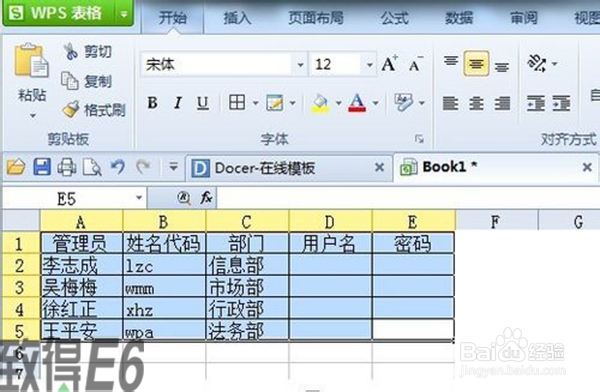Image resolution: width=600 pixels, height=392 pixels.
Task: Click the zoom icon beside fx
Action: (184, 198)
